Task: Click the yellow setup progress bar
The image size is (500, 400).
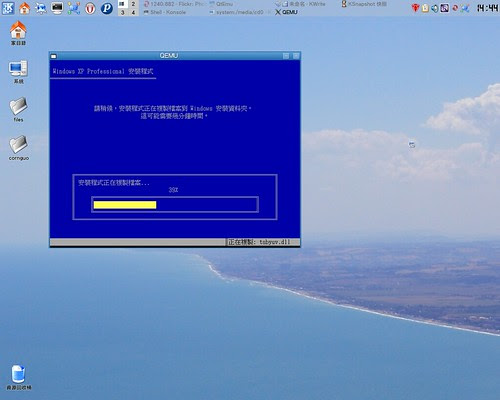Action: 125,205
